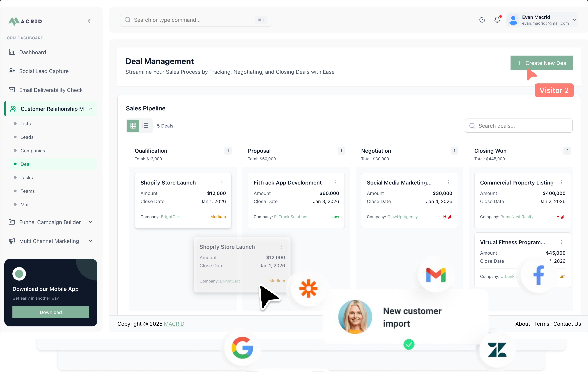Collapse sidebar with left chevron
Image resolution: width=588 pixels, height=372 pixels.
coord(89,21)
